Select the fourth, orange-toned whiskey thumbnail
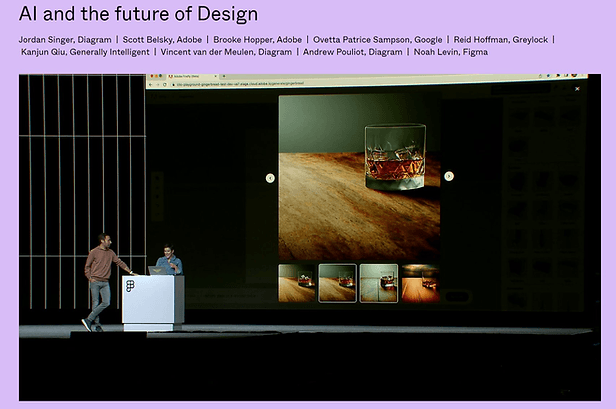This screenshot has height=409, width=616. (420, 283)
